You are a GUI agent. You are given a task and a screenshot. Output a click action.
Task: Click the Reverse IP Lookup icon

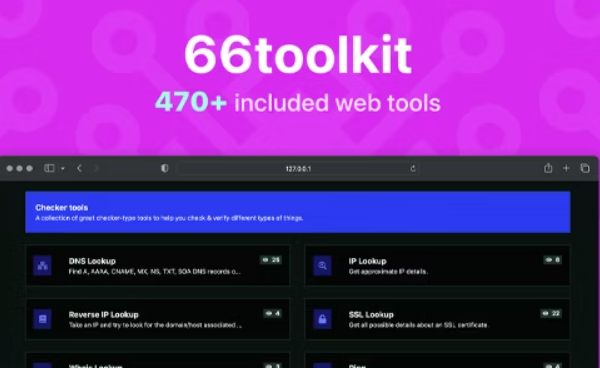[42, 319]
